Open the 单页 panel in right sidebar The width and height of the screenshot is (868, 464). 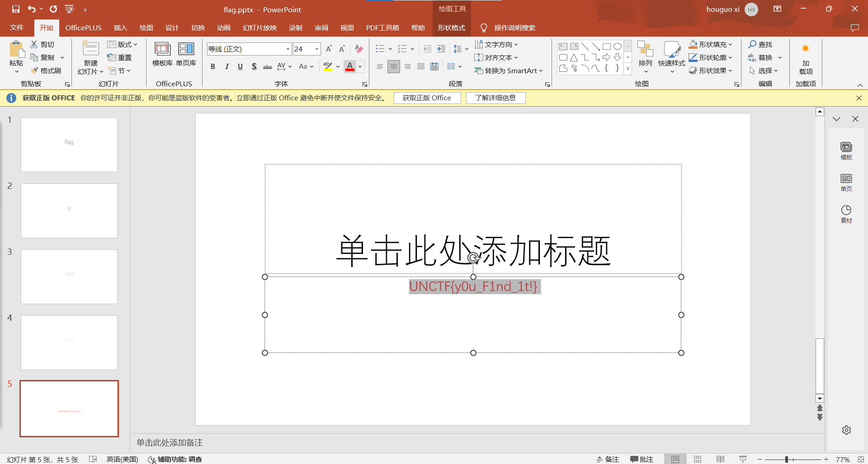point(846,183)
